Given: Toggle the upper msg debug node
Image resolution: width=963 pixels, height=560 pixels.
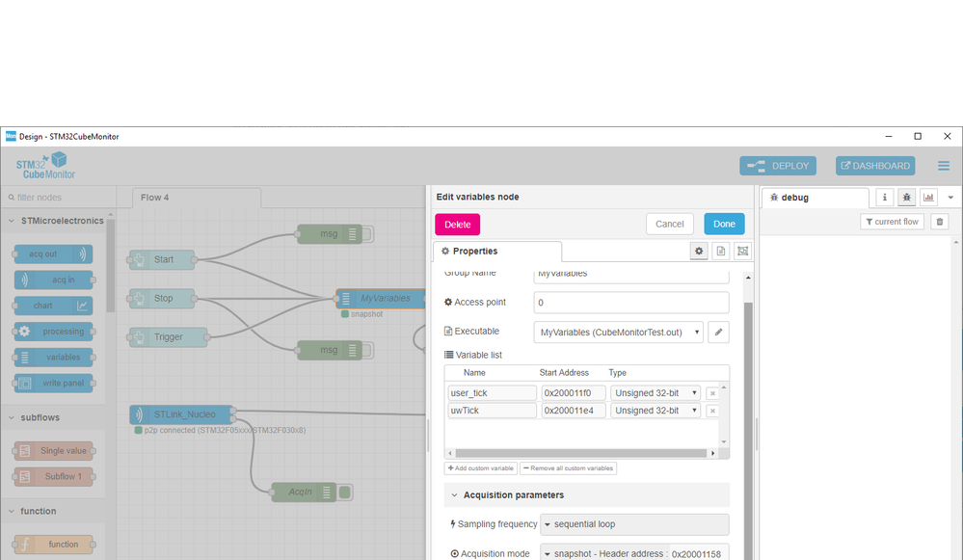Looking at the screenshot, I should 367,234.
